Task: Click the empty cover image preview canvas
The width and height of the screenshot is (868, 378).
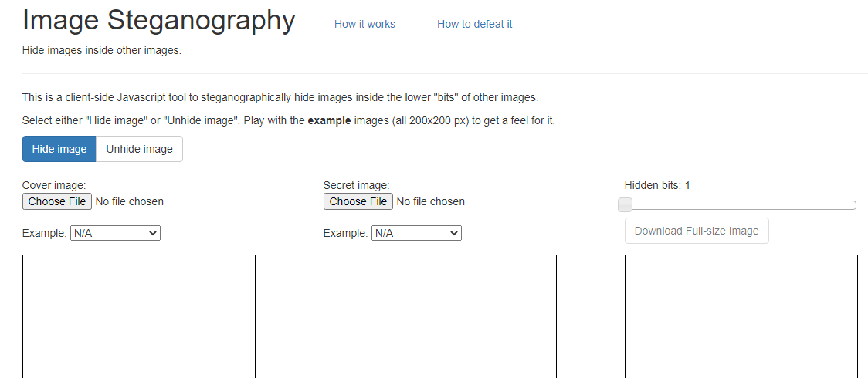Action: pyautogui.click(x=139, y=316)
